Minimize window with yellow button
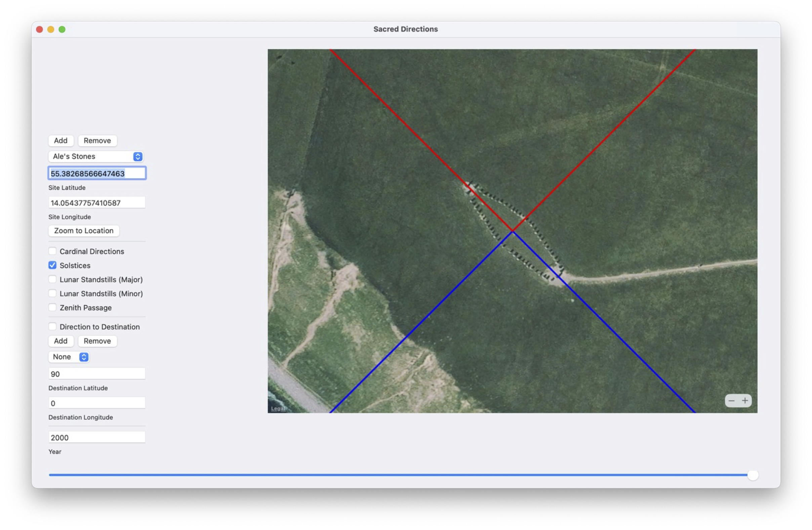The width and height of the screenshot is (812, 530). coord(51,29)
